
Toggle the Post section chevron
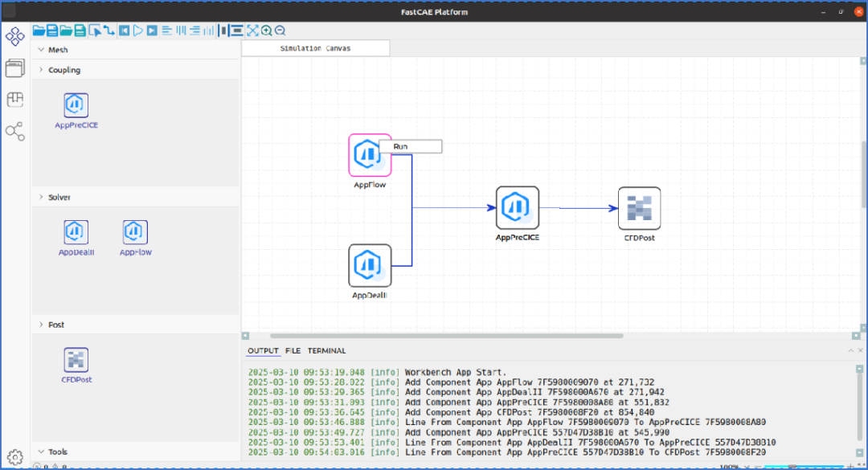click(x=41, y=325)
